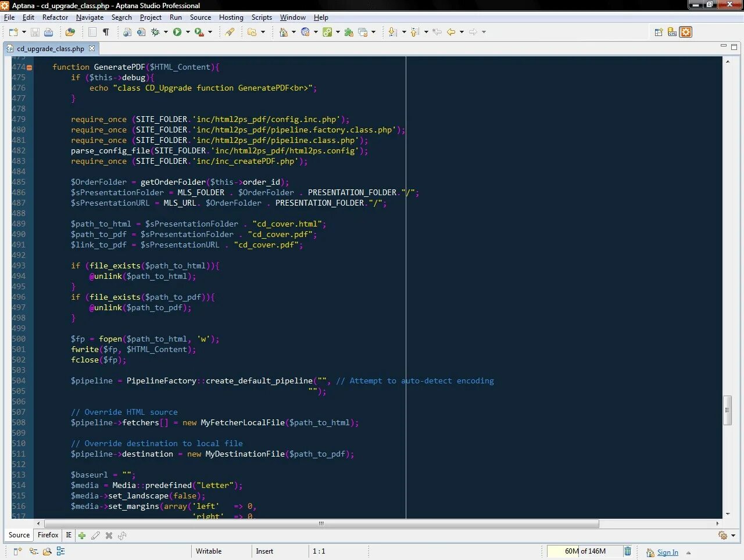Click the scroll-down arrow of the editor
Screen dimensions: 744x560
coord(727,514)
